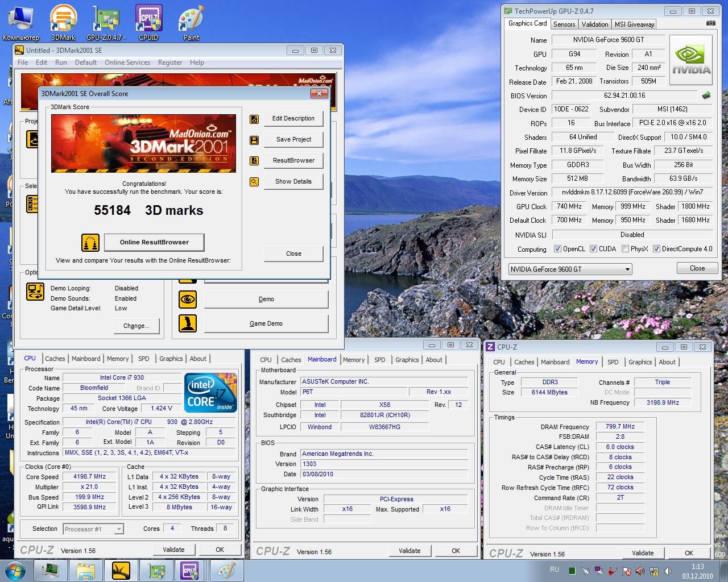
Task: Open the Processor #1 selection dropdown
Action: (93, 529)
